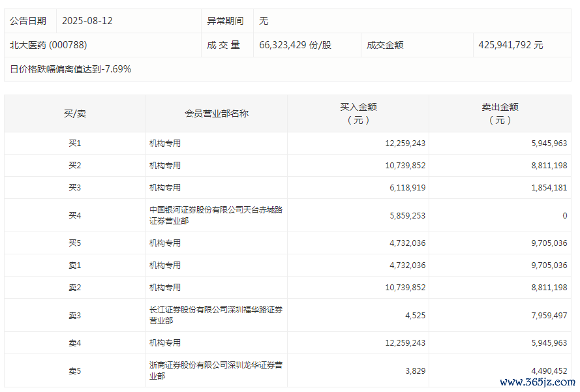Click the 买3 buy amount 6,118,919
This screenshot has width=580, height=392.
[x=405, y=187]
